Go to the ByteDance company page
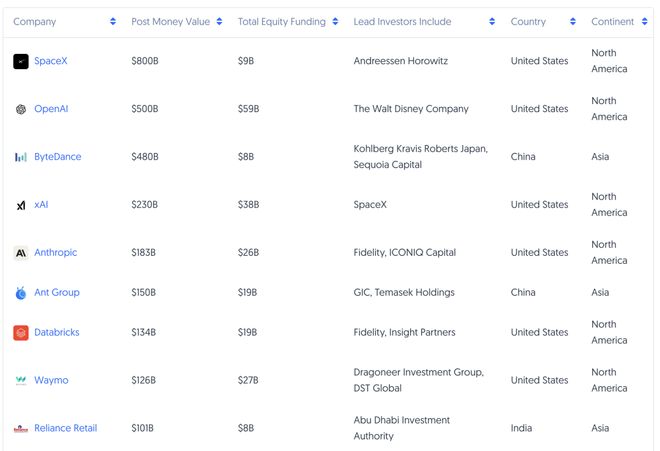This screenshot has height=451, width=660. (57, 157)
